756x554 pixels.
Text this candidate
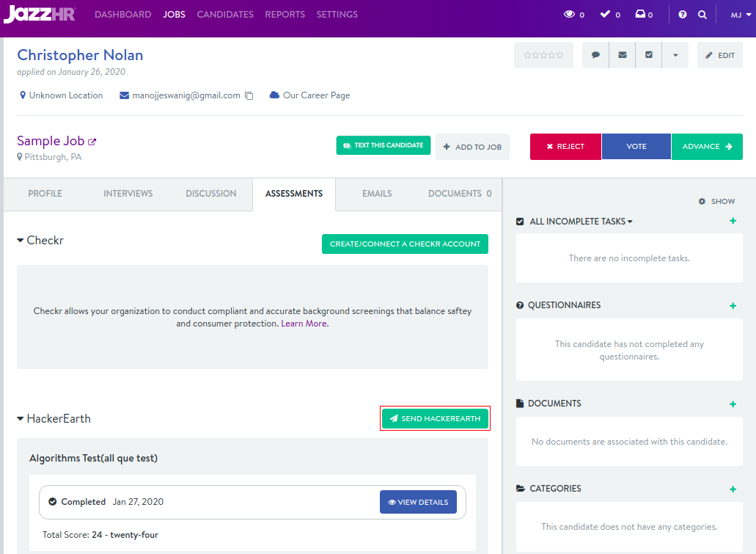[x=383, y=145]
